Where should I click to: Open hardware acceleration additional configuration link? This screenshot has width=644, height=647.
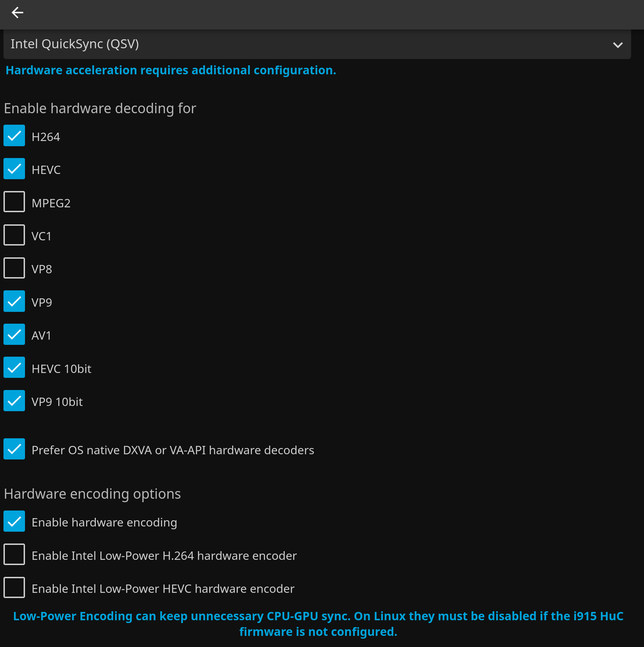tap(171, 70)
